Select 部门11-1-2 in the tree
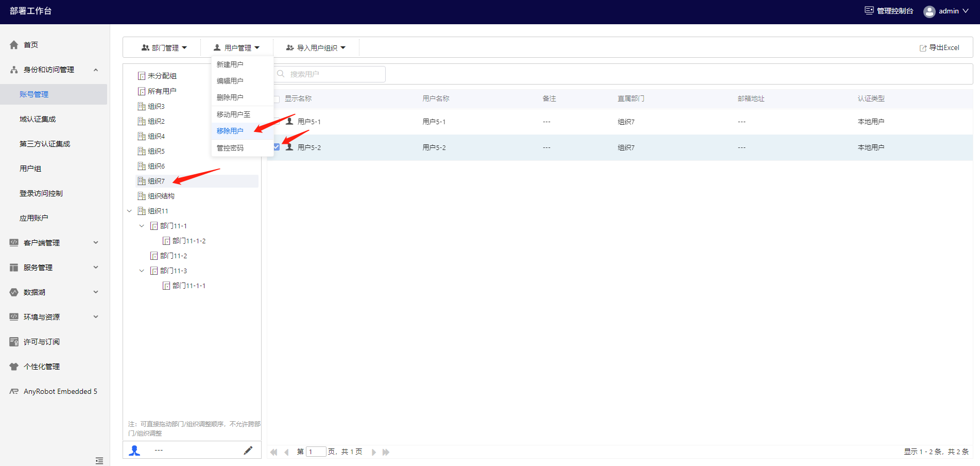This screenshot has height=466, width=980. (x=188, y=241)
